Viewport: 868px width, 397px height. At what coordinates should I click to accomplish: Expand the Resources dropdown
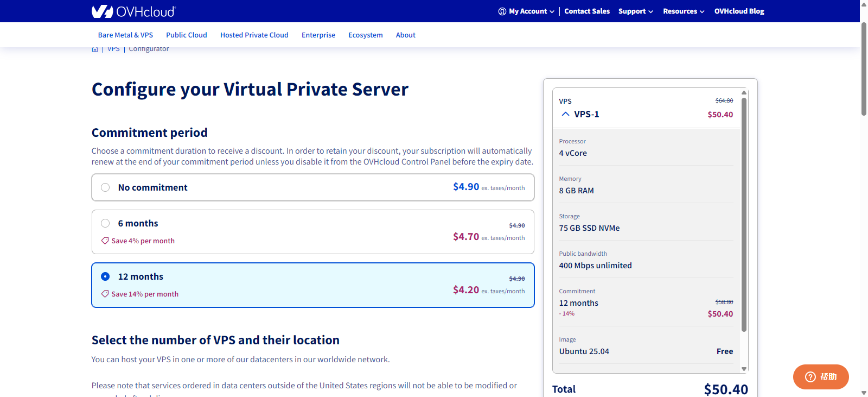[683, 11]
